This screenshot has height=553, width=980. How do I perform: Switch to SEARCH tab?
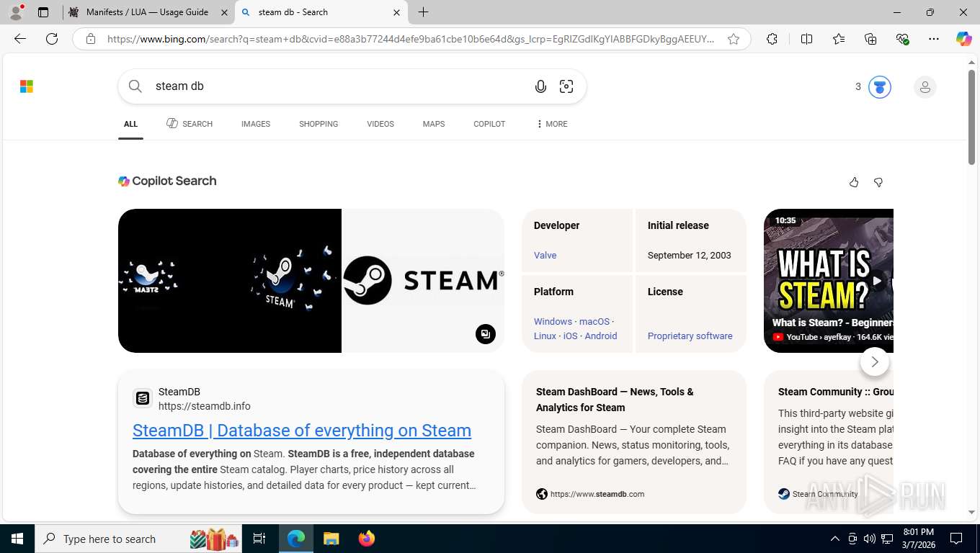point(190,124)
